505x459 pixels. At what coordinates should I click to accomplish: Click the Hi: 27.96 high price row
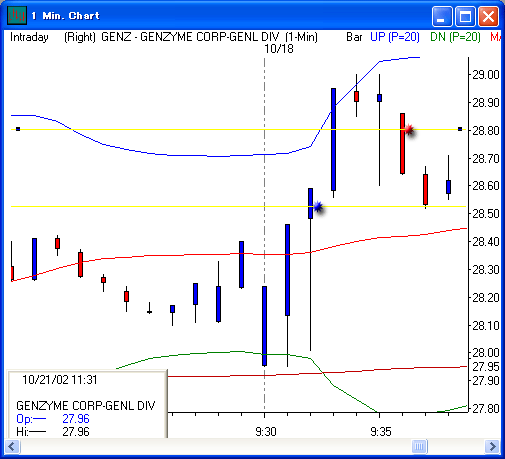click(x=53, y=432)
